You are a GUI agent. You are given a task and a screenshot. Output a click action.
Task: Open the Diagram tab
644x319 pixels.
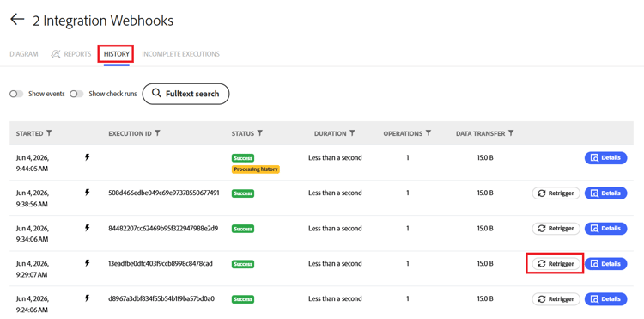pos(24,54)
